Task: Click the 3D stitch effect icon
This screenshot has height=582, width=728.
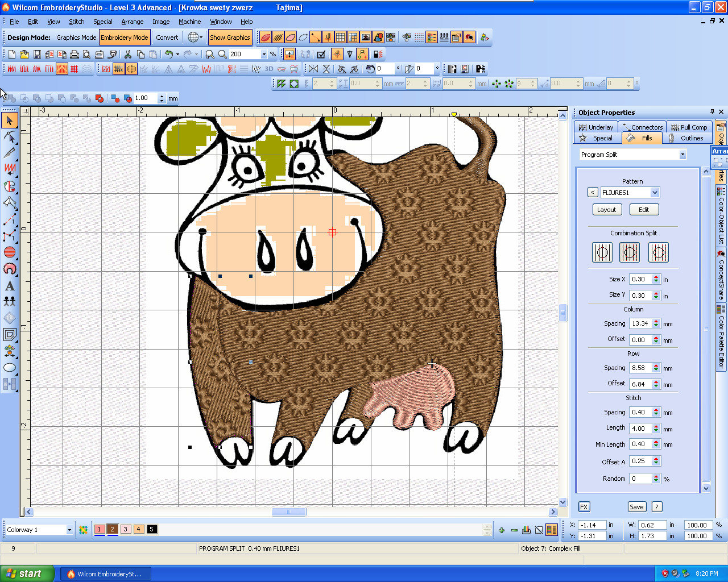Action: (269, 69)
